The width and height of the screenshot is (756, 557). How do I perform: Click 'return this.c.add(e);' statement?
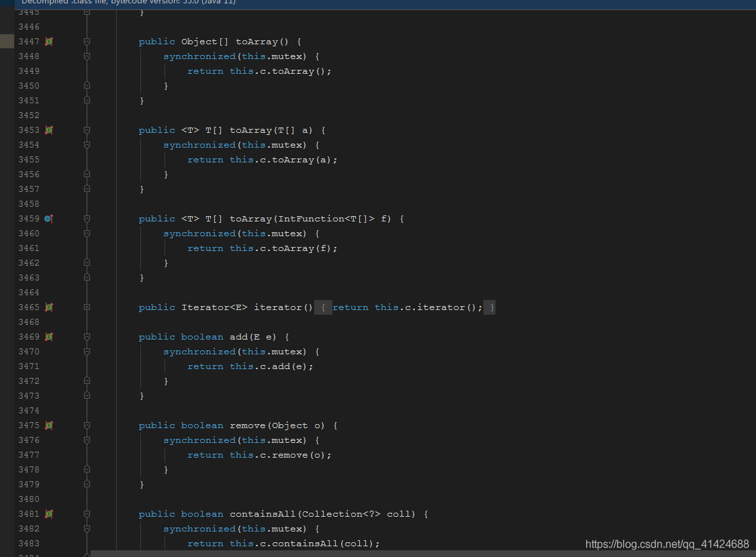(x=250, y=366)
